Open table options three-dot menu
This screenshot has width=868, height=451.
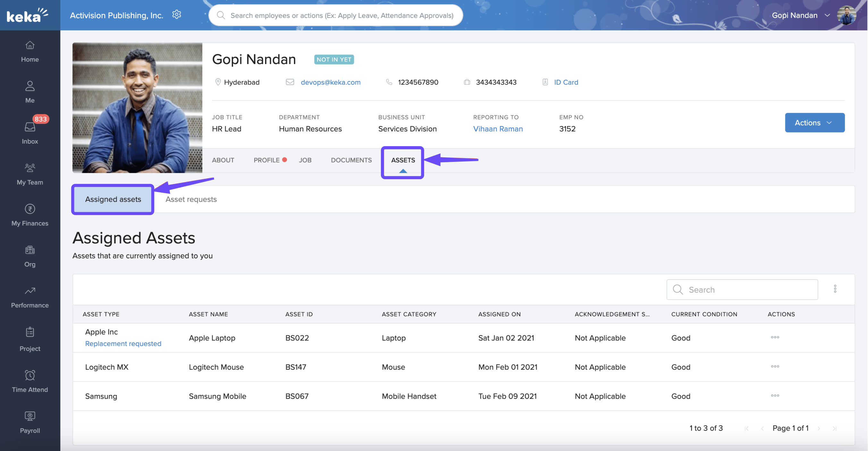(x=835, y=289)
